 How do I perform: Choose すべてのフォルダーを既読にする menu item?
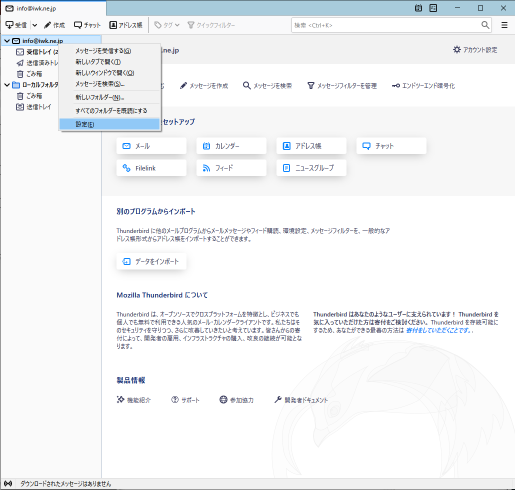(110, 111)
